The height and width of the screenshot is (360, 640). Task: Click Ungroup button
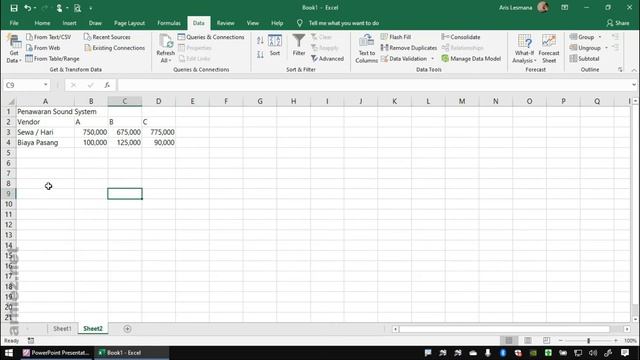tap(586, 48)
